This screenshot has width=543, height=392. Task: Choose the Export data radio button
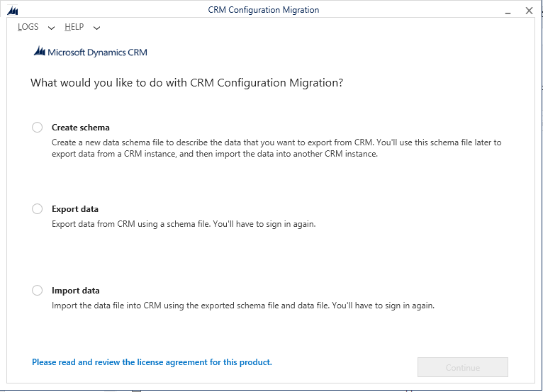pyautogui.click(x=37, y=209)
